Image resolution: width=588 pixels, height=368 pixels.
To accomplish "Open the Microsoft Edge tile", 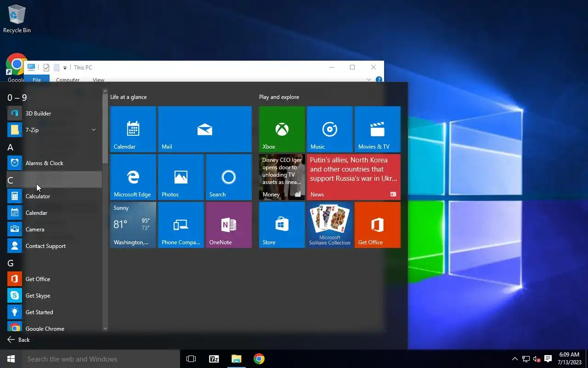I will (x=133, y=177).
